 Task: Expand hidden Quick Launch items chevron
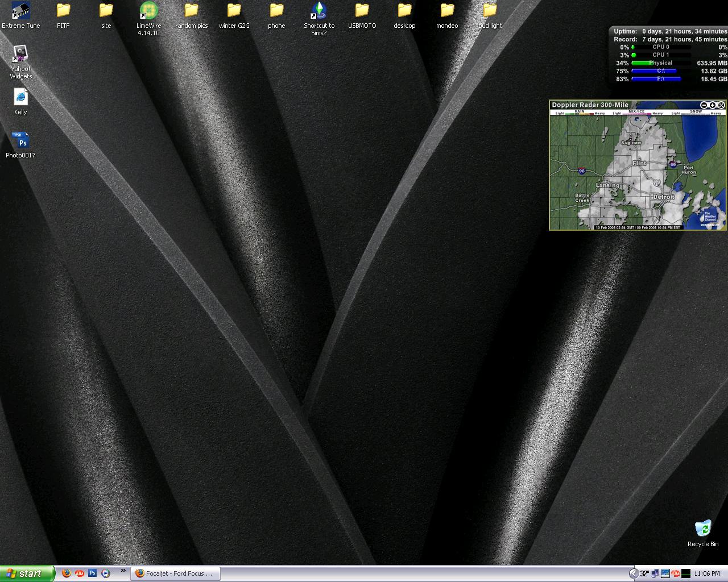click(x=123, y=571)
